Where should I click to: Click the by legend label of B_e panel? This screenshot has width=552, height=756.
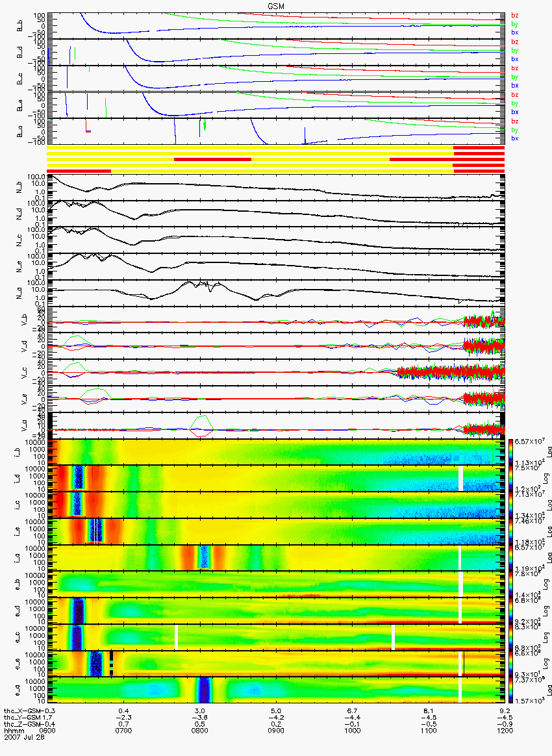(x=515, y=103)
